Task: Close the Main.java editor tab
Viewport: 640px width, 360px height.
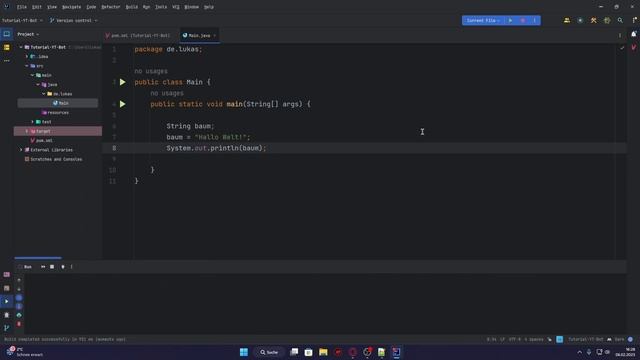Action: click(215, 36)
